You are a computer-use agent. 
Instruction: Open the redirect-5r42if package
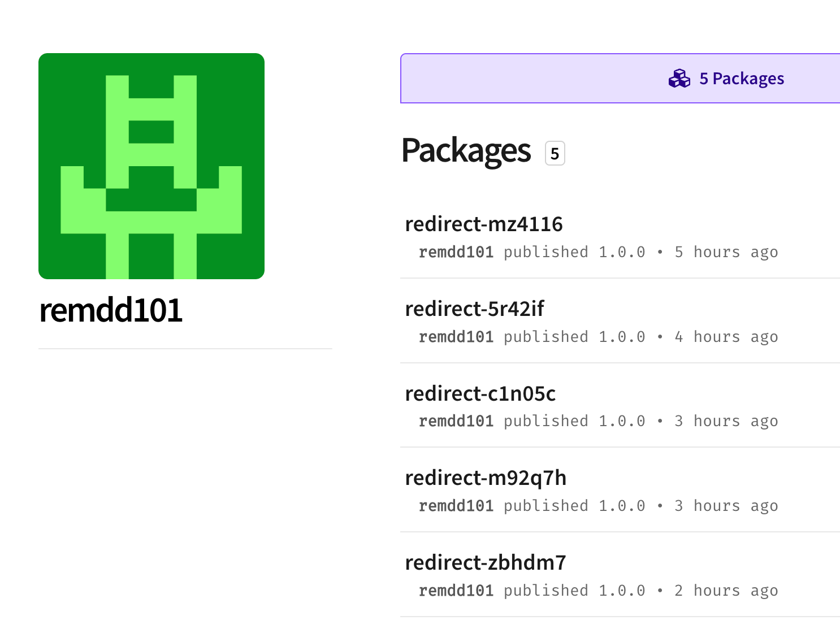pos(474,309)
